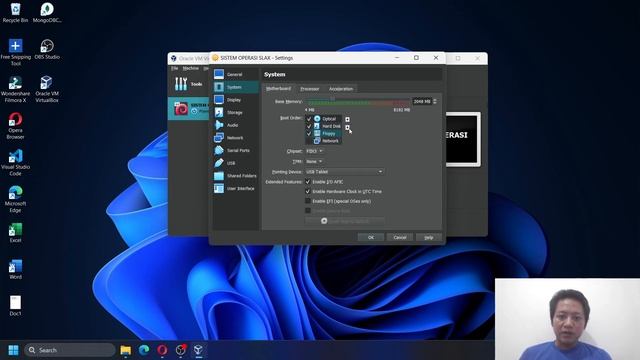The height and width of the screenshot is (360, 640).
Task: Select the System settings category
Action: coord(235,87)
